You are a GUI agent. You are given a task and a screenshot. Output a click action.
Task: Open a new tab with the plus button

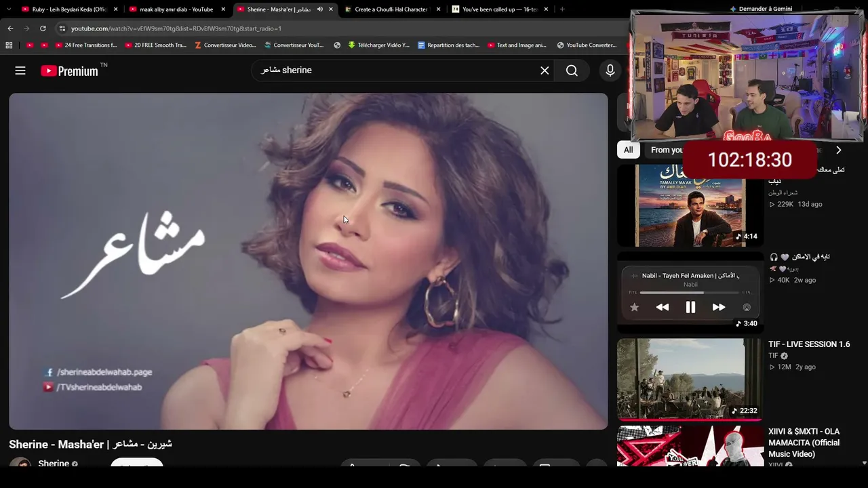click(x=562, y=9)
